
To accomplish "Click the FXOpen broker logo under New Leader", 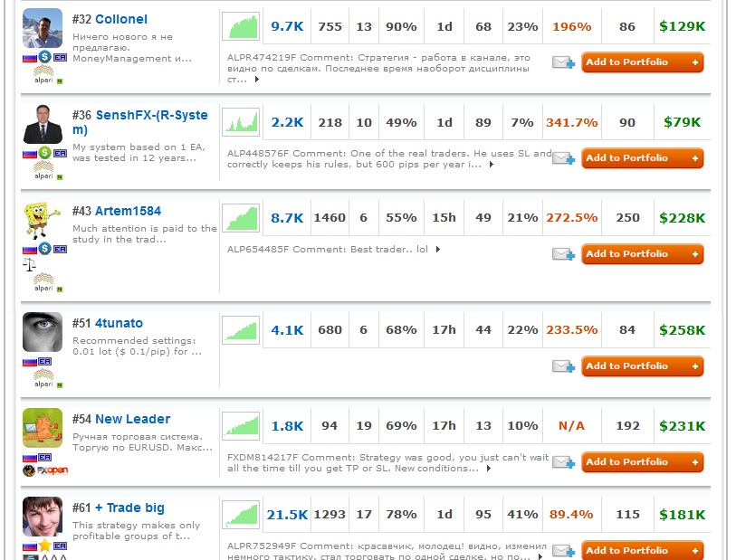I will tap(45, 470).
